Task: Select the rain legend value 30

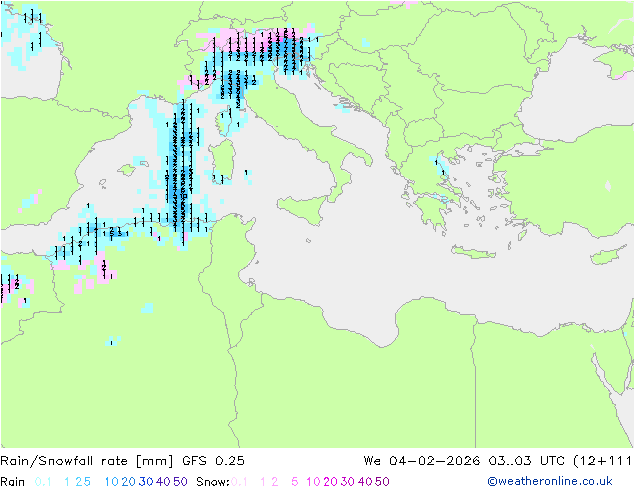Action: 146,482
